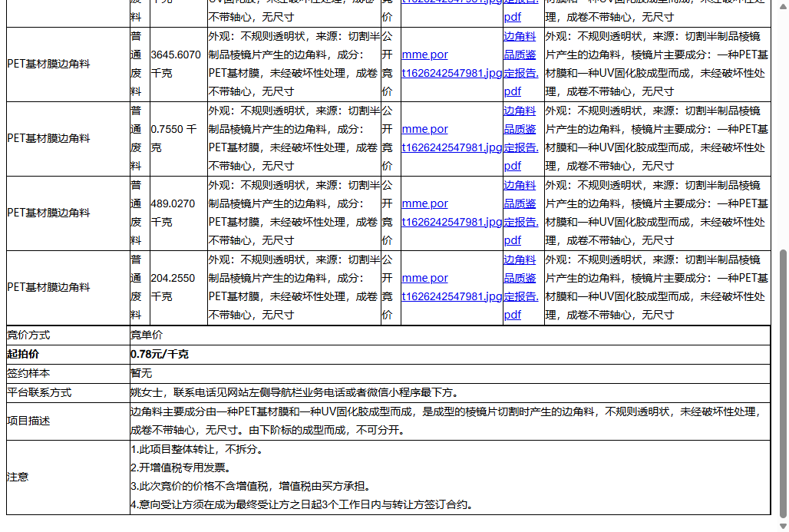Click the 平台联系方式 label cell
The height and width of the screenshot is (532, 789).
(68, 392)
